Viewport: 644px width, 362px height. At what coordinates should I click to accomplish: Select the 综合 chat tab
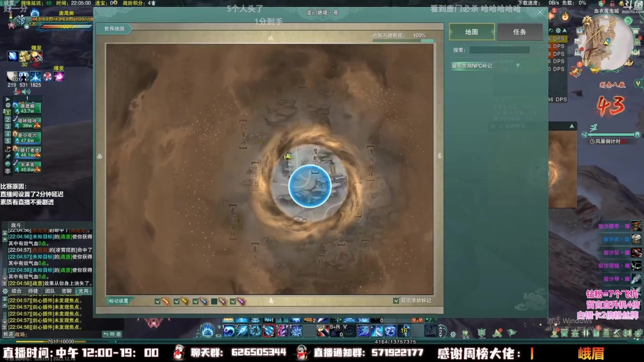coord(16,291)
